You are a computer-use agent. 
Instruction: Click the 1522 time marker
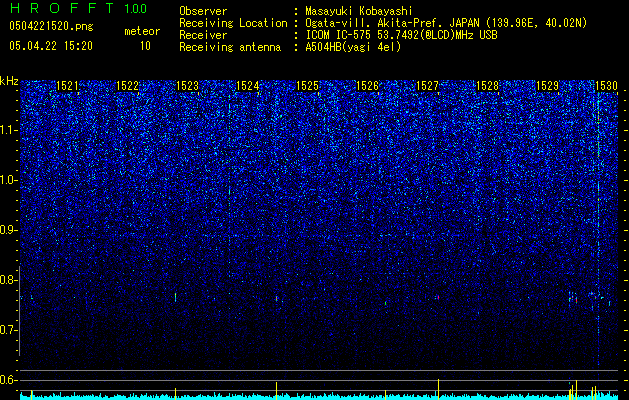pyautogui.click(x=127, y=86)
